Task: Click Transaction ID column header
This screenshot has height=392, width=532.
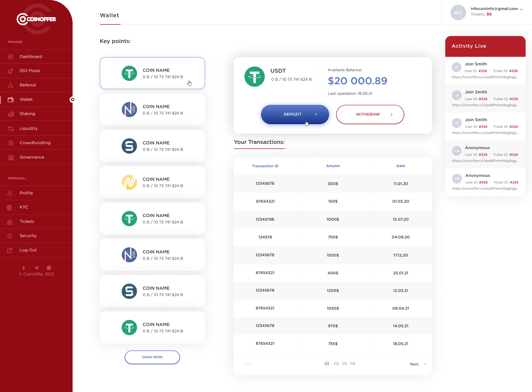Action: click(265, 166)
